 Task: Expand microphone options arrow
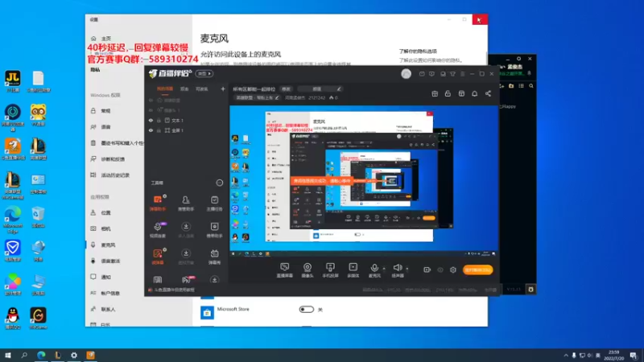click(384, 269)
